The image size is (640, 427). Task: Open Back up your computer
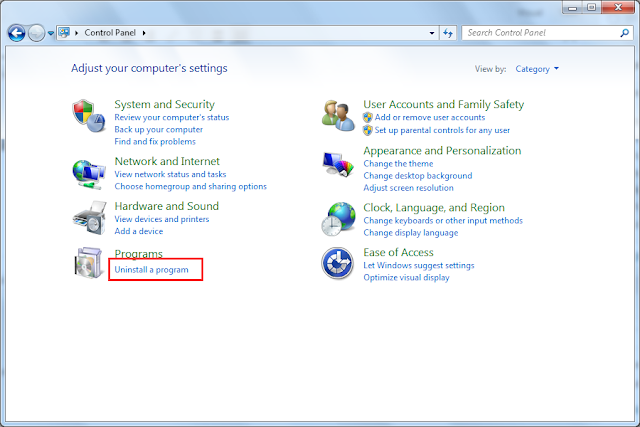click(158, 129)
